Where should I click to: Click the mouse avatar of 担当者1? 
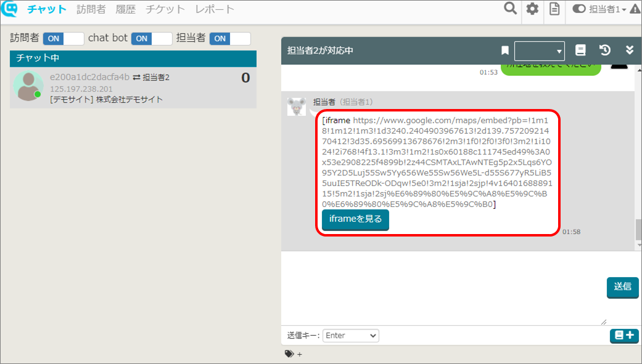[x=297, y=107]
